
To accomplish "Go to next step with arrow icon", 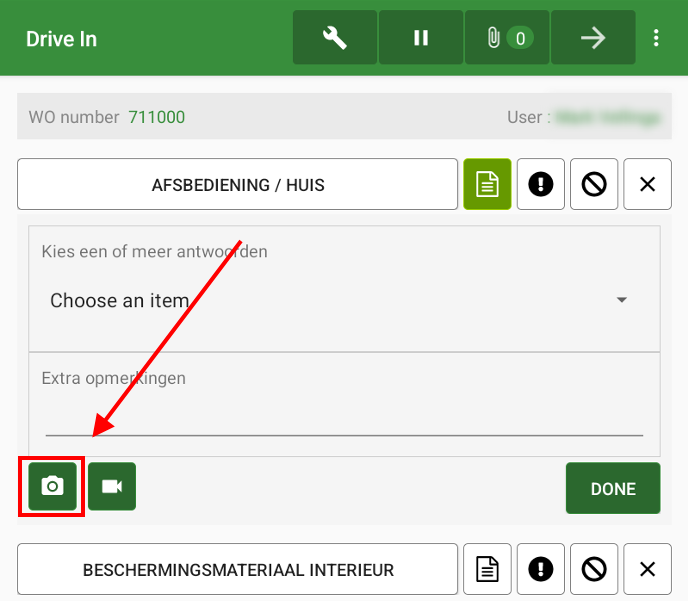I will pyautogui.click(x=593, y=38).
